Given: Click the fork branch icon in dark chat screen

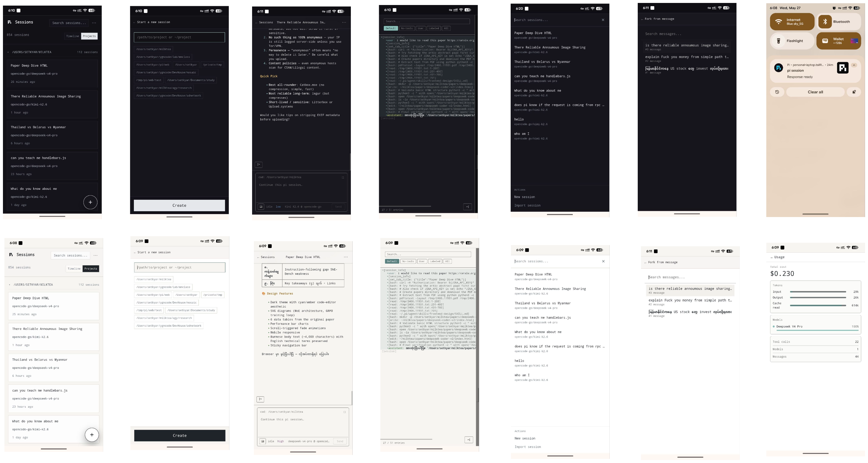Looking at the screenshot, I should click(259, 165).
